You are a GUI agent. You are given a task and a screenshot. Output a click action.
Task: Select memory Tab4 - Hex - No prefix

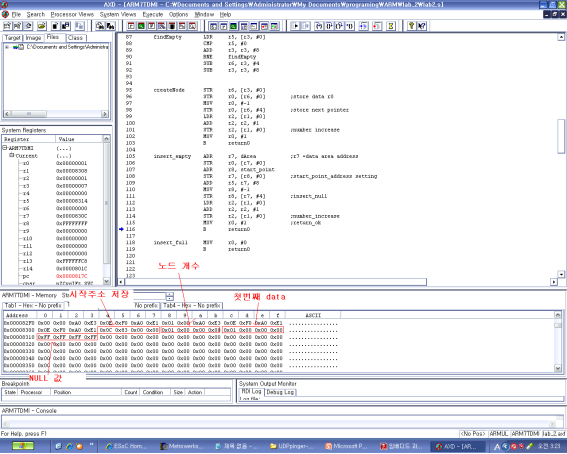(x=192, y=305)
